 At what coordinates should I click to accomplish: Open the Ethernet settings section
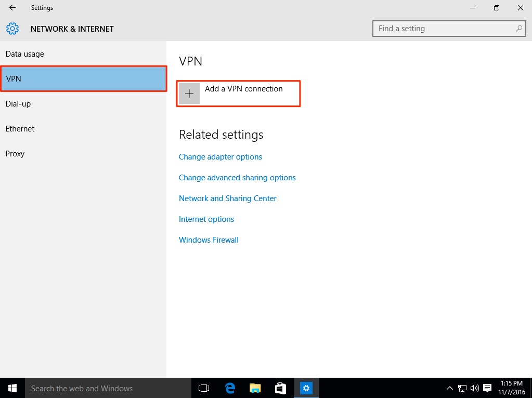tap(20, 129)
